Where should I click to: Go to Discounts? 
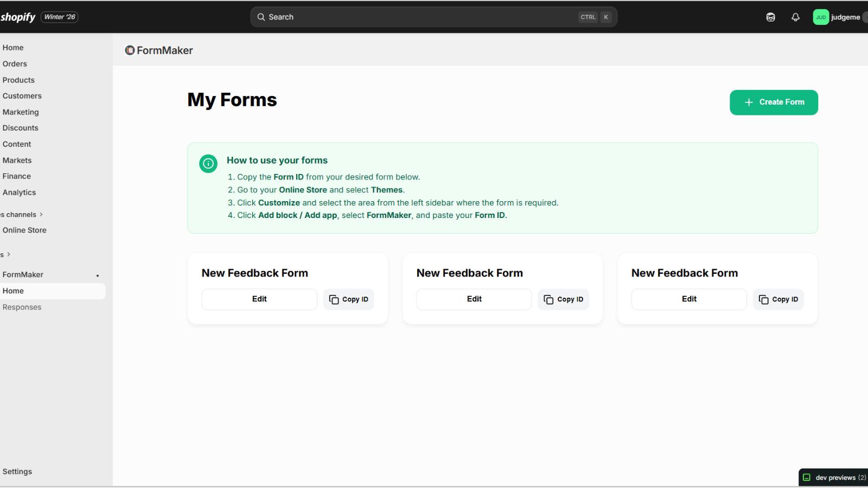click(21, 128)
